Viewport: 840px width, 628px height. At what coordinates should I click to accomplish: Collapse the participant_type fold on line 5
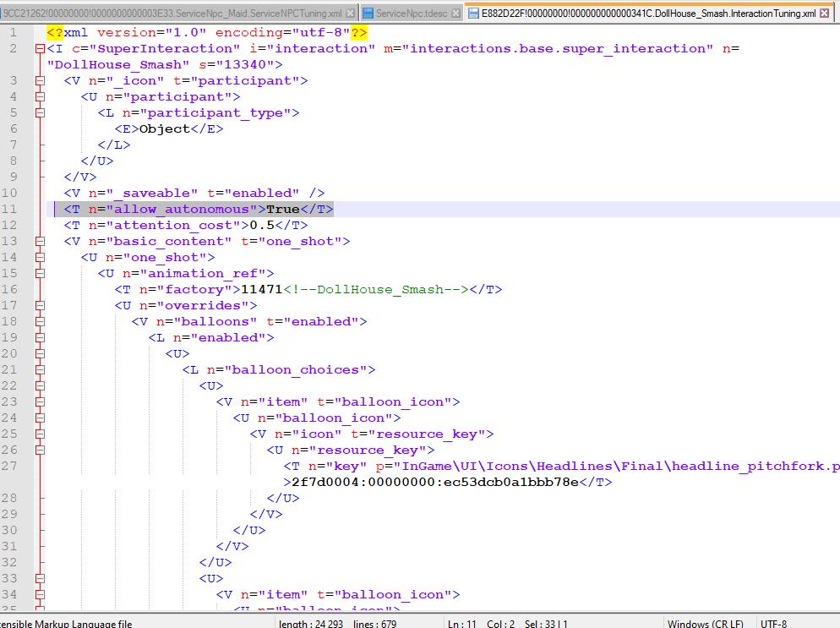[x=40, y=113]
